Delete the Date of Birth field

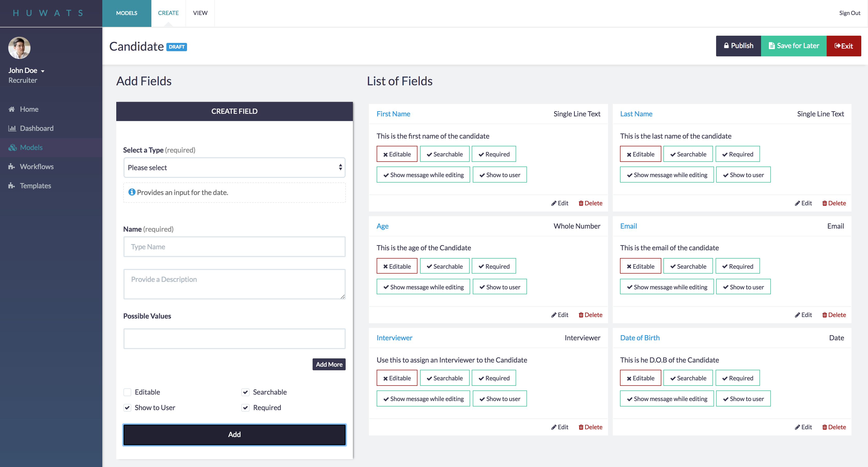(834, 427)
